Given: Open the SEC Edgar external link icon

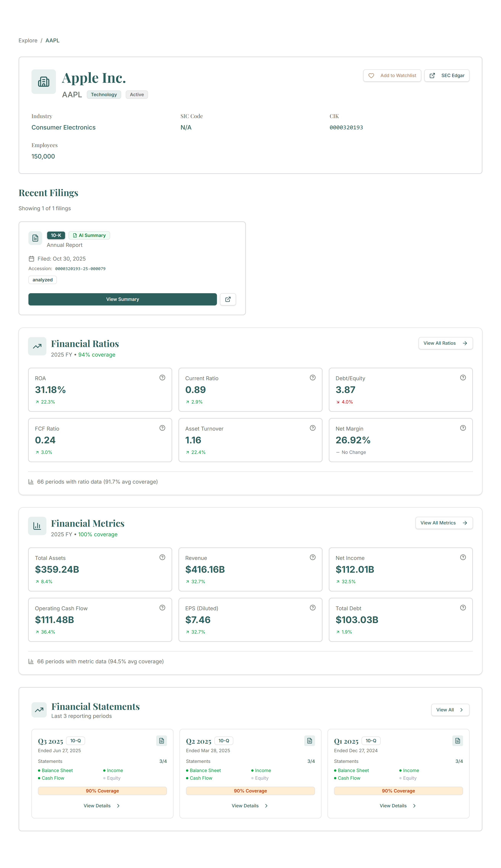Looking at the screenshot, I should (x=432, y=75).
